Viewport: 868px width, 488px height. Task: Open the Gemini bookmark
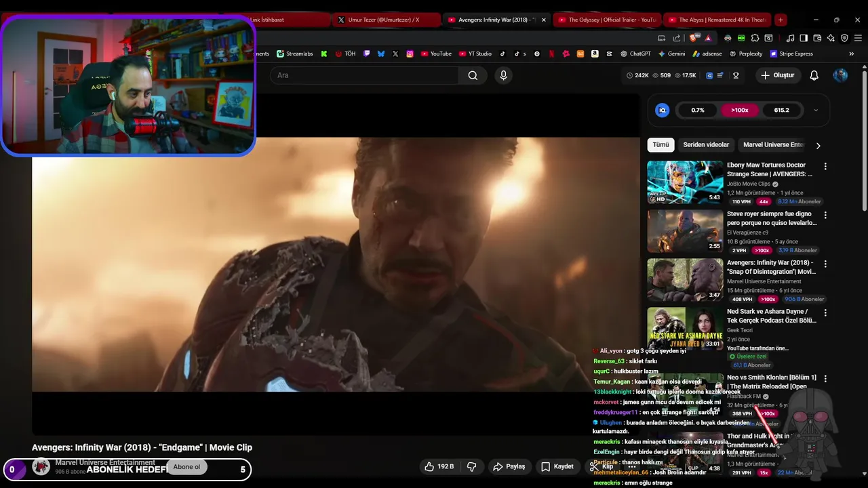[671, 54]
